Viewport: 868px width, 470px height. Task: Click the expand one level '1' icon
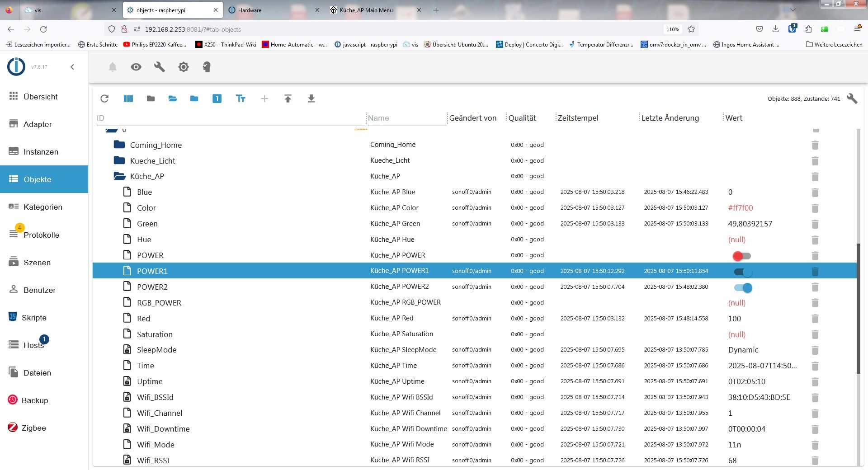[217, 99]
